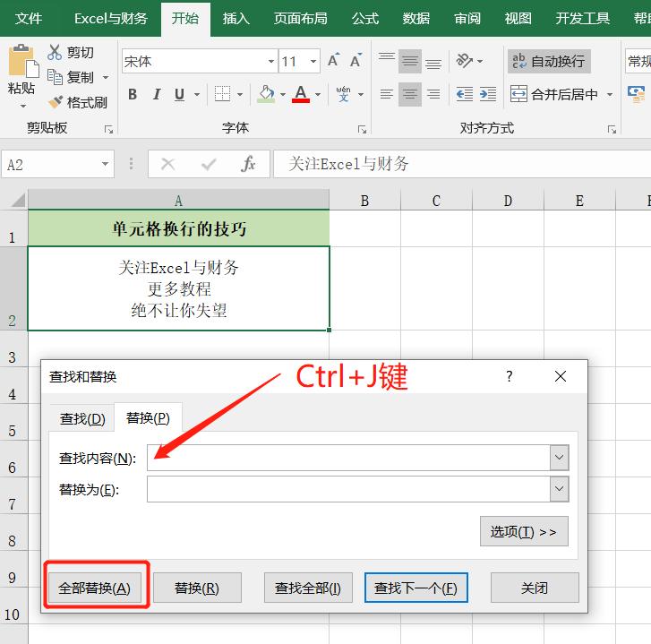
Task: Open the paste options dropdown arrow
Action: tap(23, 107)
